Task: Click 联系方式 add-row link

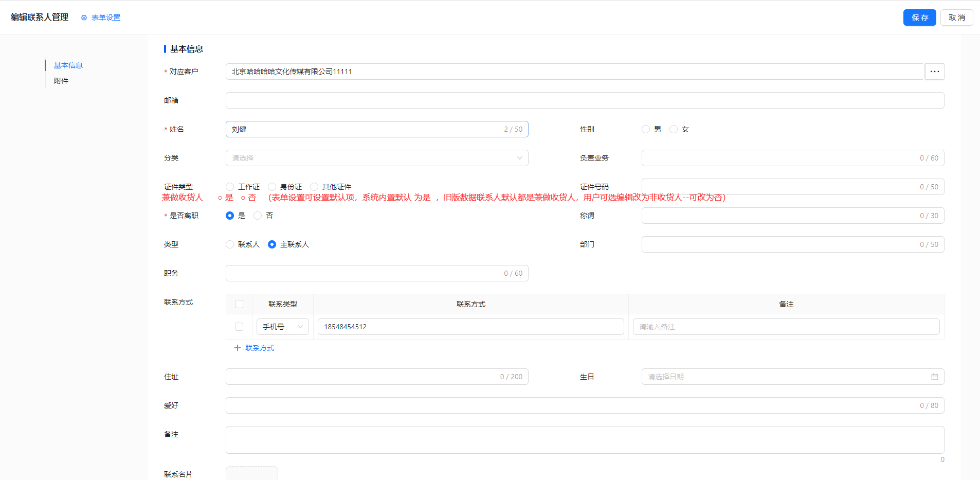Action: (260, 348)
